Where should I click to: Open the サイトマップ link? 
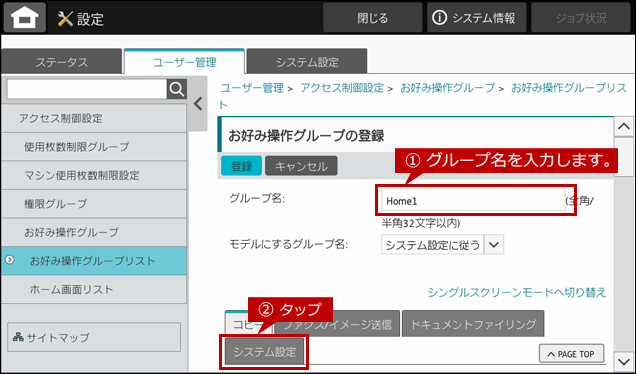click(94, 337)
